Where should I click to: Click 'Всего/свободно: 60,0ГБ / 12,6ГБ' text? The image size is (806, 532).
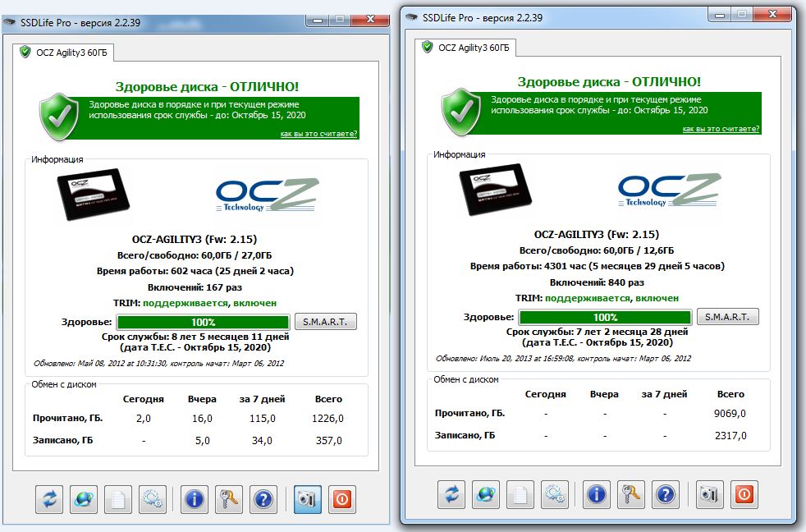coord(596,250)
